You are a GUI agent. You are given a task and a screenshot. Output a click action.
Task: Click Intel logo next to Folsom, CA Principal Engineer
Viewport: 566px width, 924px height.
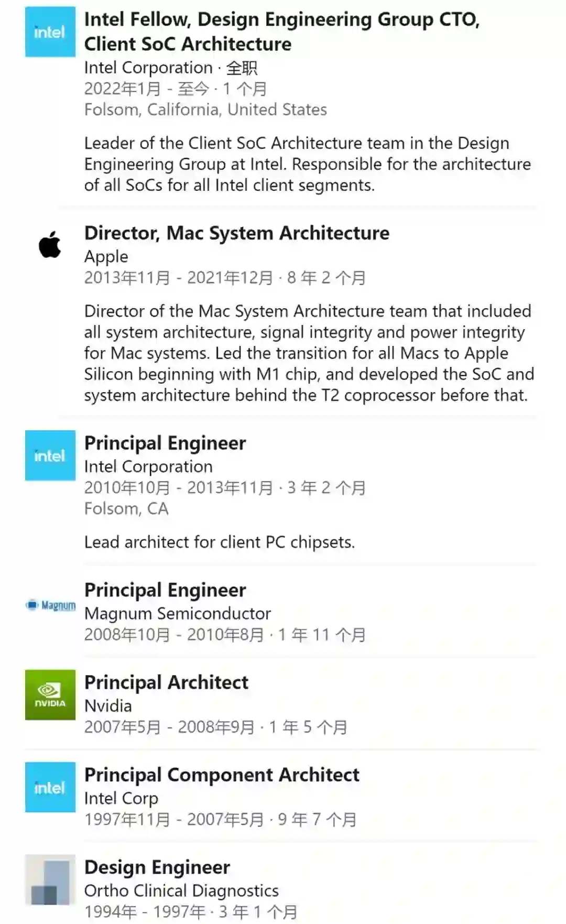coord(50,455)
